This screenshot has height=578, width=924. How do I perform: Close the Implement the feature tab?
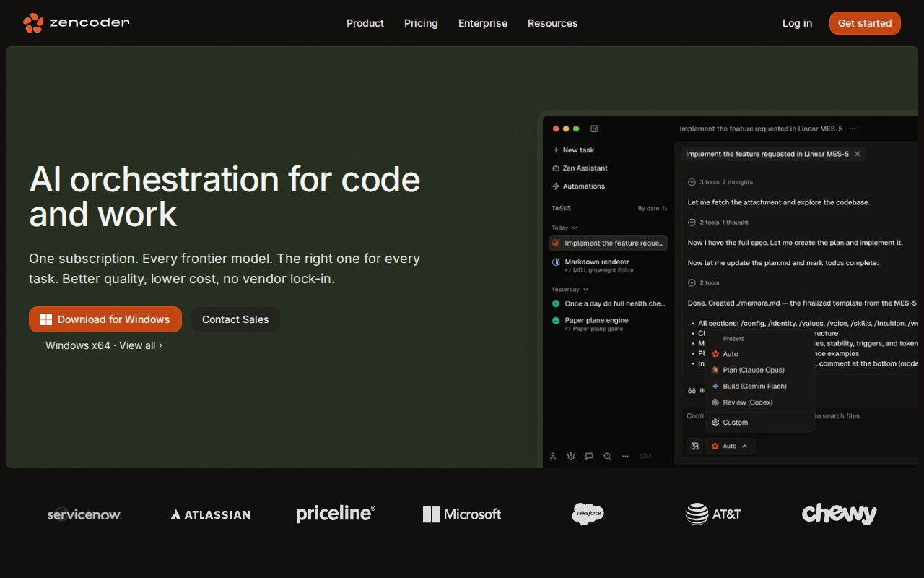point(858,154)
